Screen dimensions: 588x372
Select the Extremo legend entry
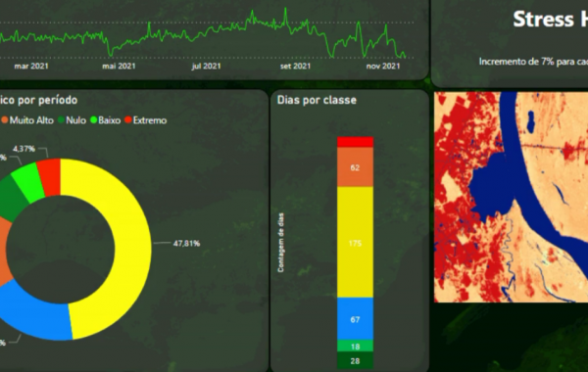click(145, 120)
